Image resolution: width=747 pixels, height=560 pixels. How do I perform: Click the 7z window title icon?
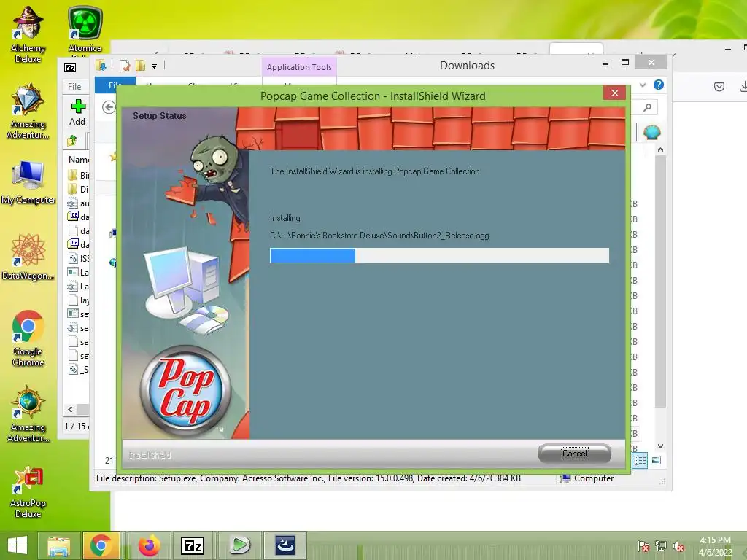70,68
